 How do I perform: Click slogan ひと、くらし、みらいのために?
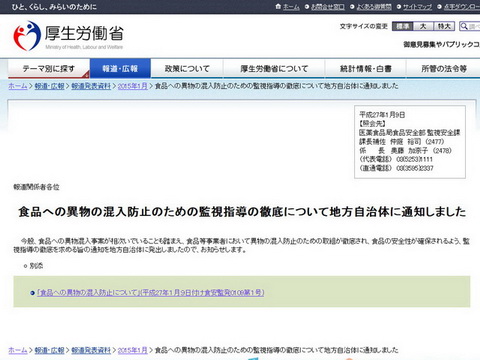pos(54,7)
